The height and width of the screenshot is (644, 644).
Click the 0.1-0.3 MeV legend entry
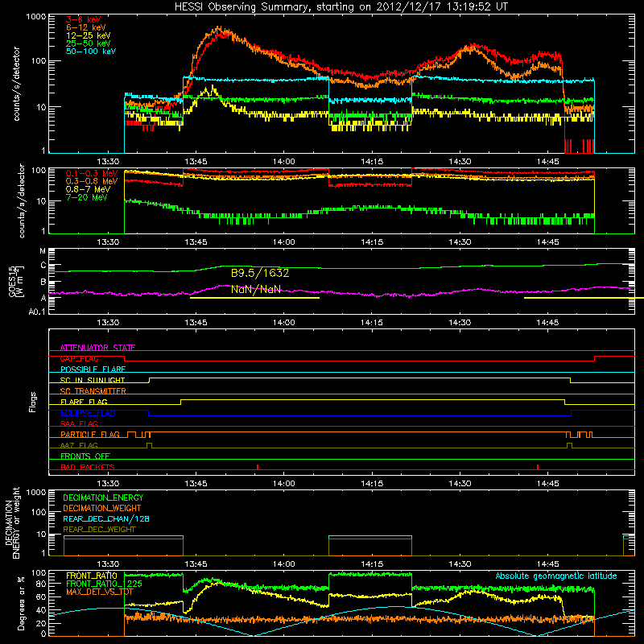click(92, 173)
